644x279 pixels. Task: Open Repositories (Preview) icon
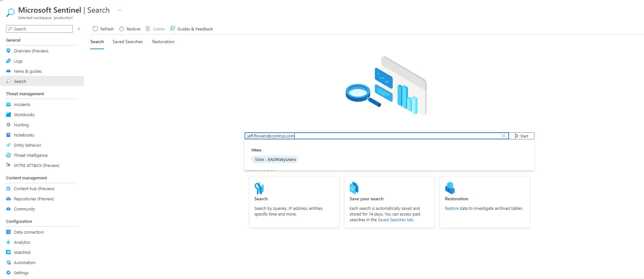[9, 199]
